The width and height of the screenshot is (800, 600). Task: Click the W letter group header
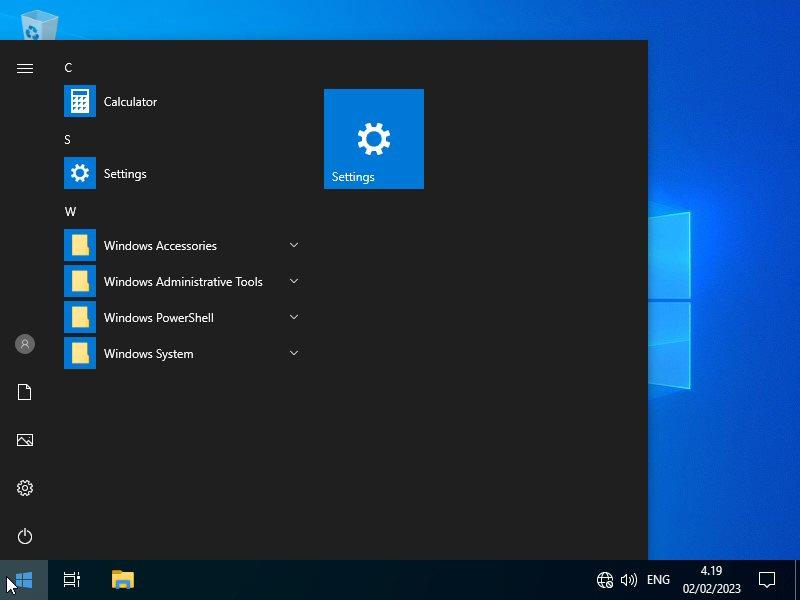tap(70, 212)
